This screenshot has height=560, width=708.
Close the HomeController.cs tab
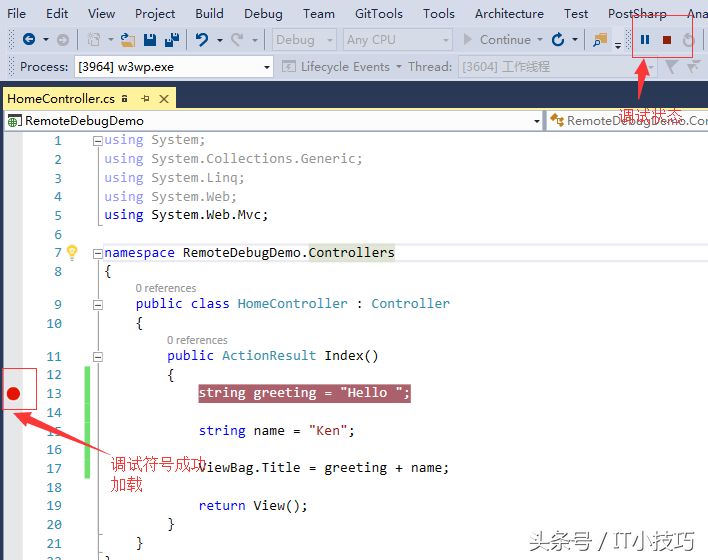click(164, 98)
